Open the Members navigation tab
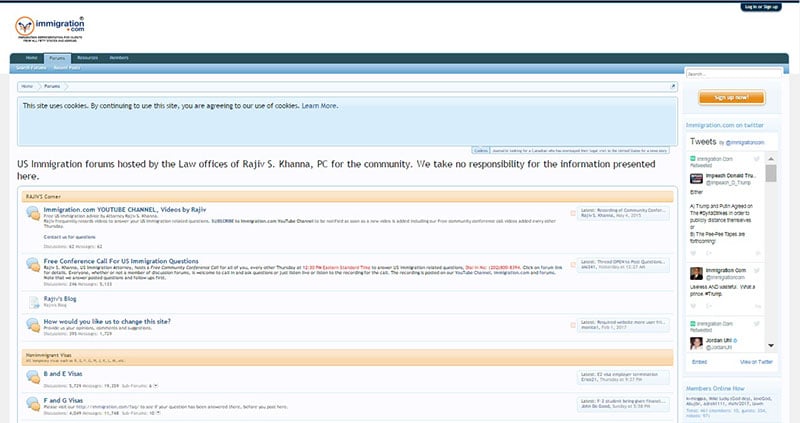This screenshot has height=423, width=800. pos(119,58)
